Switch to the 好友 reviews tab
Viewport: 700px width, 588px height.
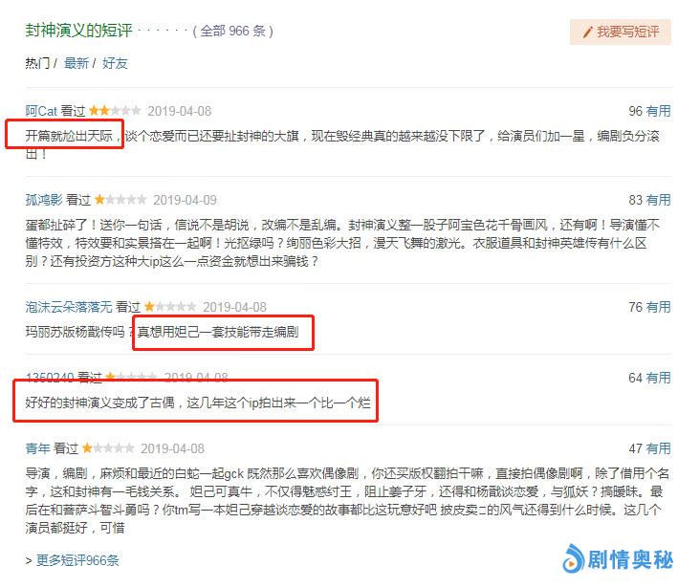point(115,63)
